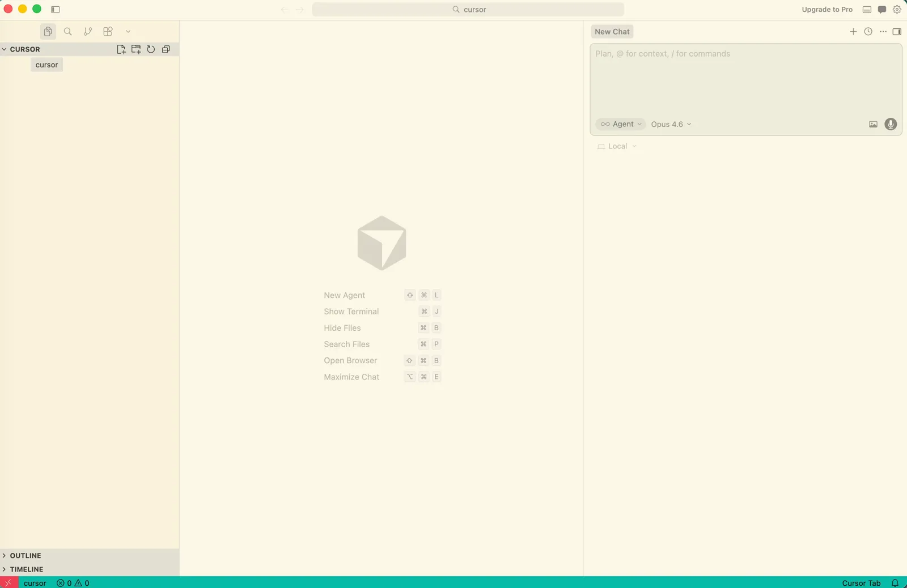Toggle the bottom panel layout icon
The image size is (907, 588).
[x=867, y=10]
